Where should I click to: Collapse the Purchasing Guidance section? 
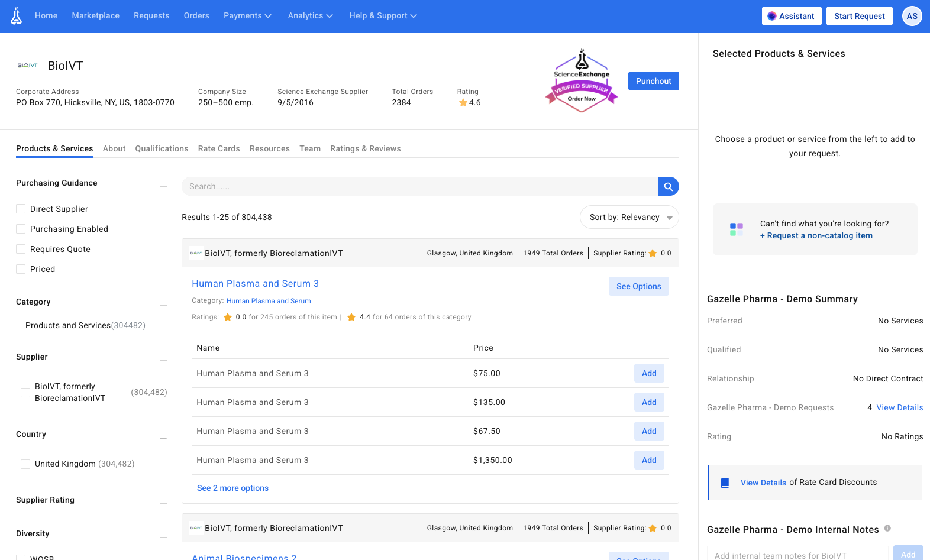(163, 187)
